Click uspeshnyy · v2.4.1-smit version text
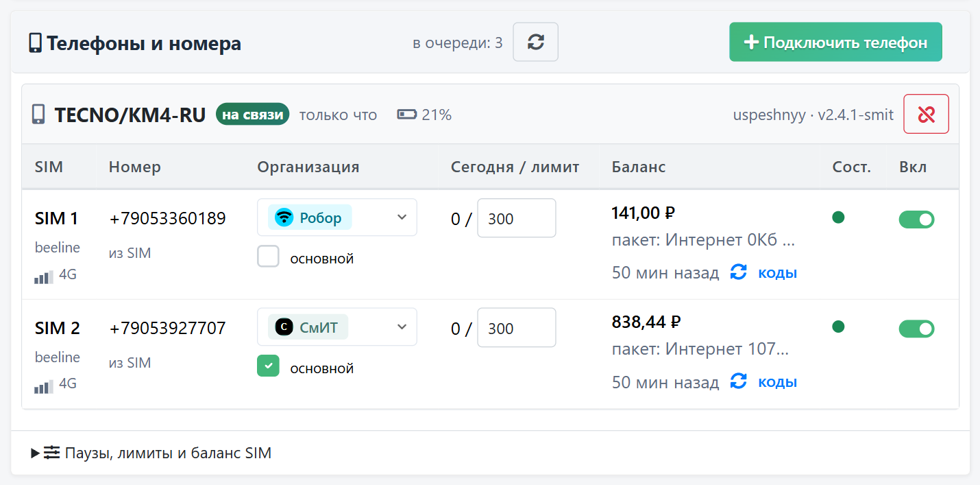 (813, 115)
